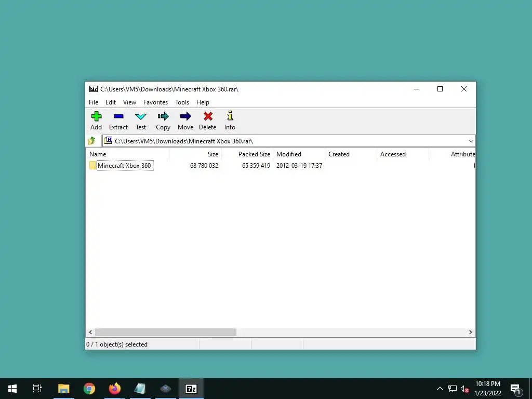
Task: Open the File menu
Action: click(x=94, y=102)
